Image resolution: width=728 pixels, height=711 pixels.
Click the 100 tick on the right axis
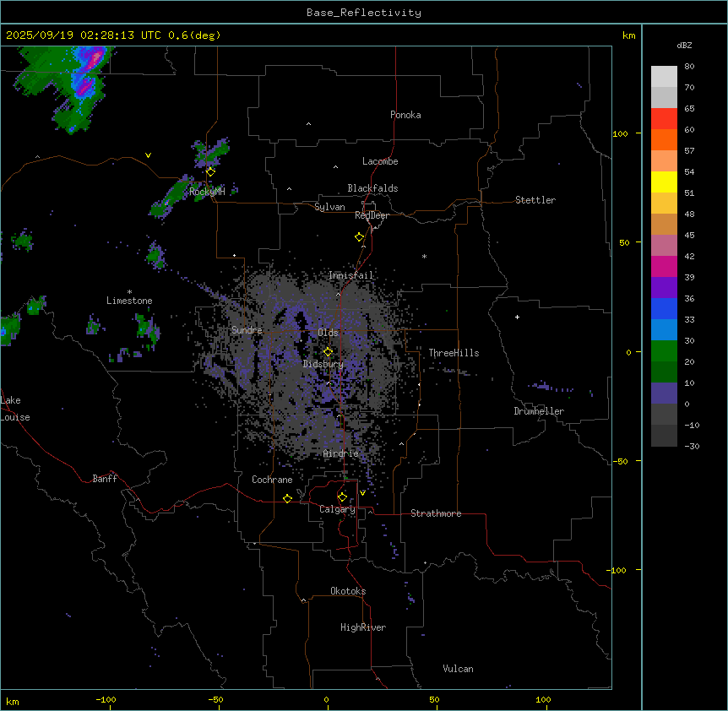coord(622,133)
